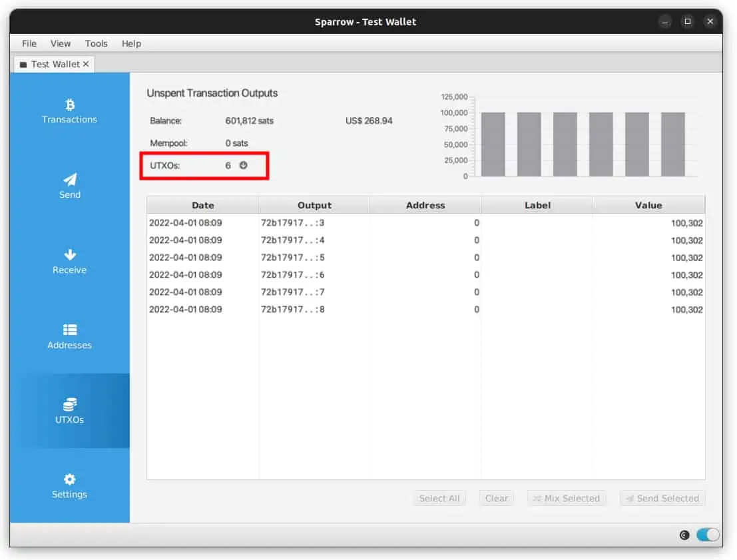Screen dimensions: 737x560
Task: Click the Mempool value 0 sats
Action: [x=236, y=143]
